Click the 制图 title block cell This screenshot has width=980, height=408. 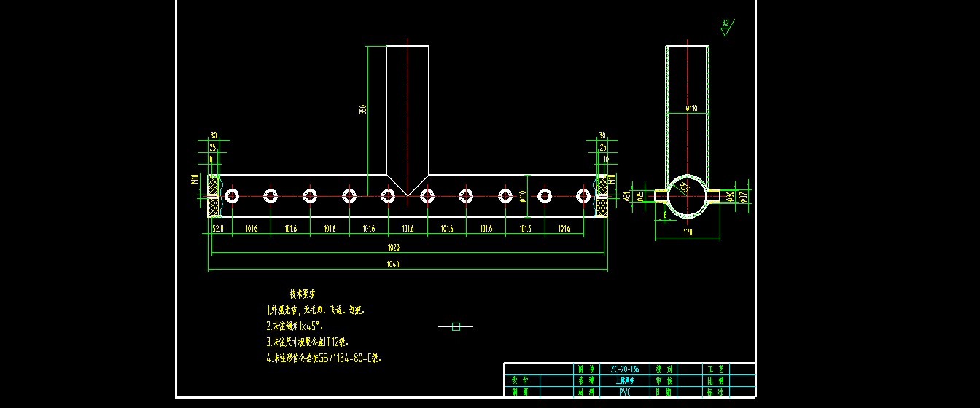(520, 391)
